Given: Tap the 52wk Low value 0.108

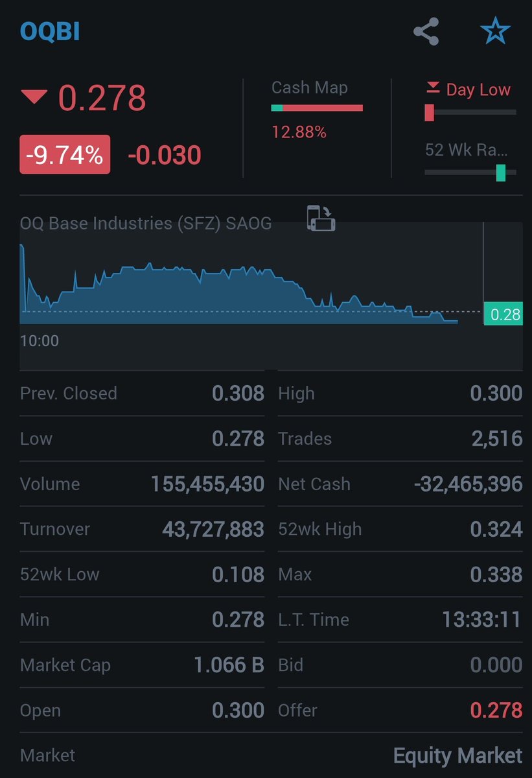Looking at the screenshot, I should (238, 574).
